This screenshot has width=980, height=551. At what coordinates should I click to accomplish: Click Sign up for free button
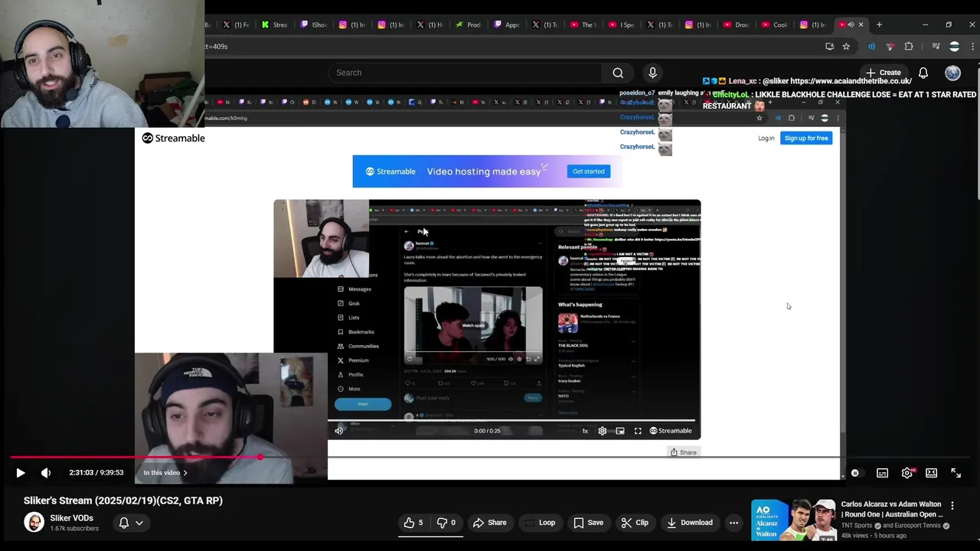[x=806, y=138]
